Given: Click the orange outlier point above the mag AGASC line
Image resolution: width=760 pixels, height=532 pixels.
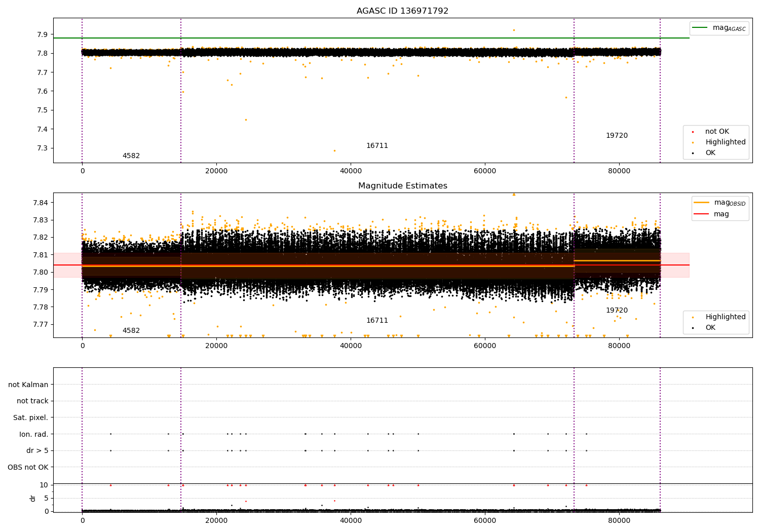Looking at the screenshot, I should (514, 30).
